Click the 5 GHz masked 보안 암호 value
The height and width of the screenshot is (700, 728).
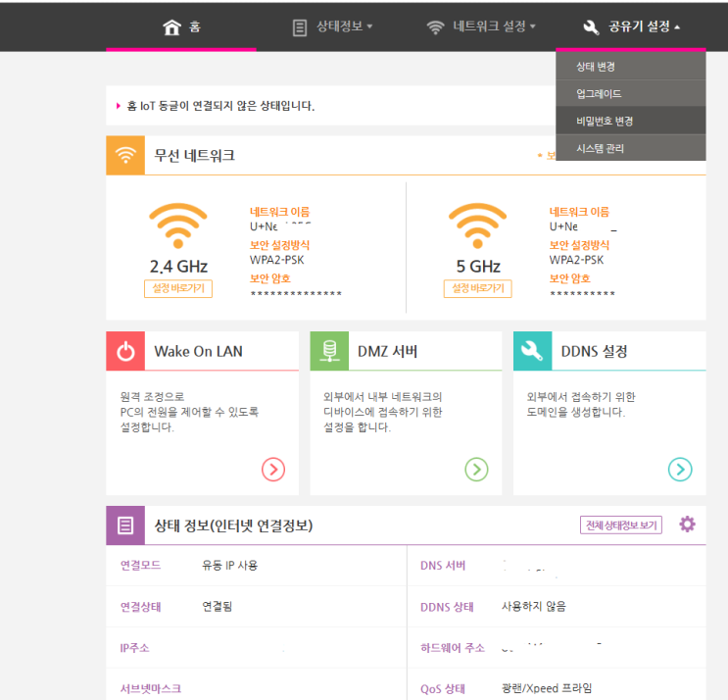coord(583,293)
